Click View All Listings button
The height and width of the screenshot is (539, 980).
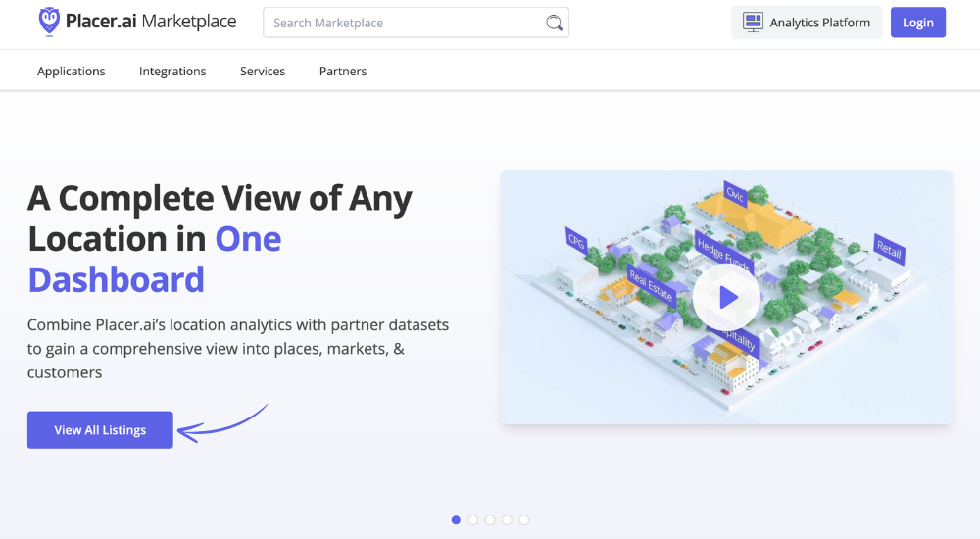point(100,429)
